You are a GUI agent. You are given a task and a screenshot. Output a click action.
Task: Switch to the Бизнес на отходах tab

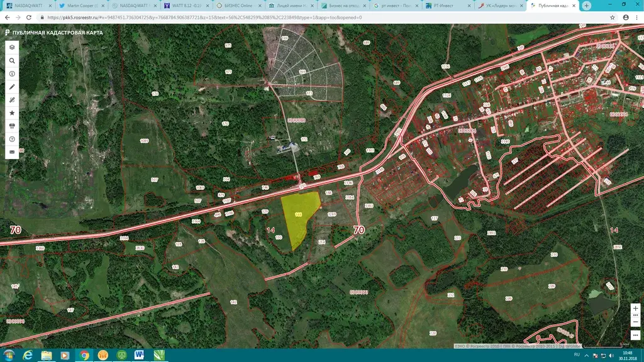click(x=343, y=6)
